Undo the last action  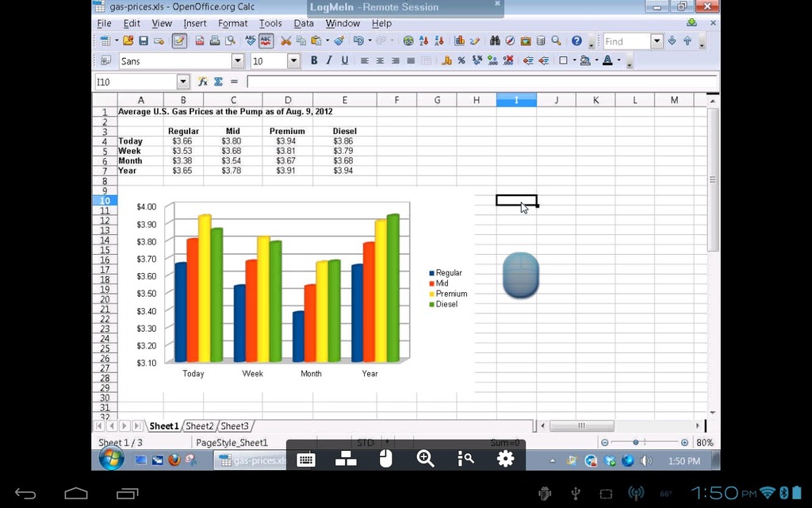click(x=358, y=41)
